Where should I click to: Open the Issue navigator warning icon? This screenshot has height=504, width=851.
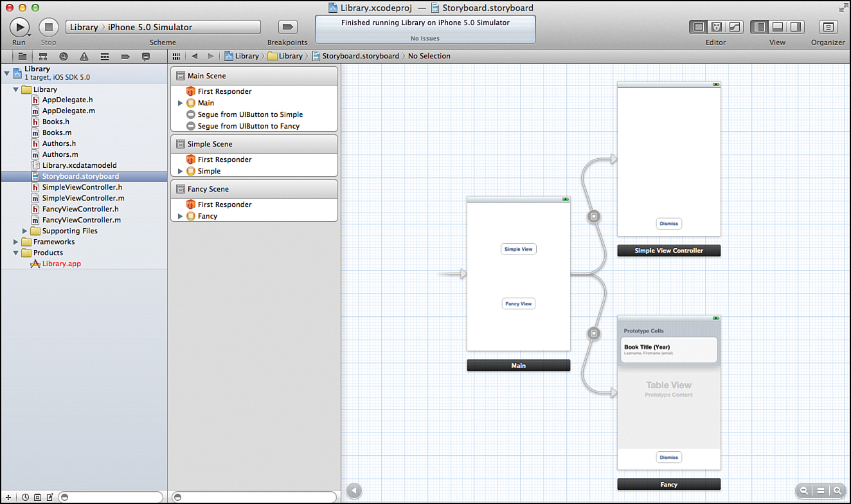(x=84, y=56)
